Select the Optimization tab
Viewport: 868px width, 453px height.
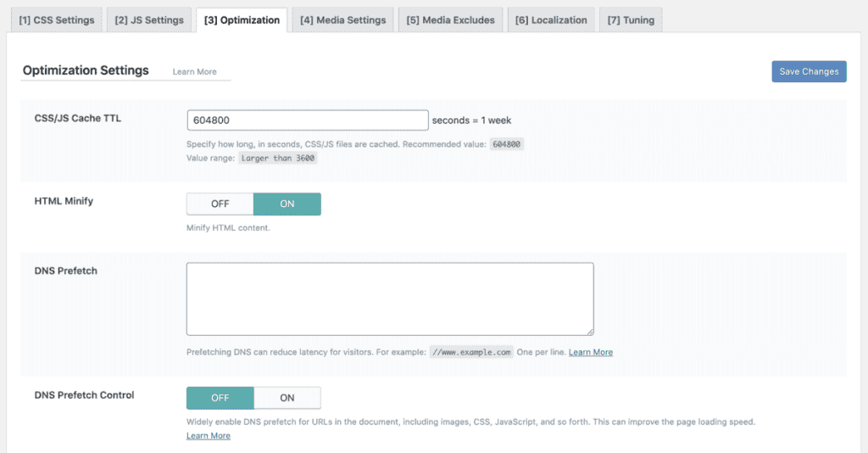pyautogui.click(x=242, y=20)
